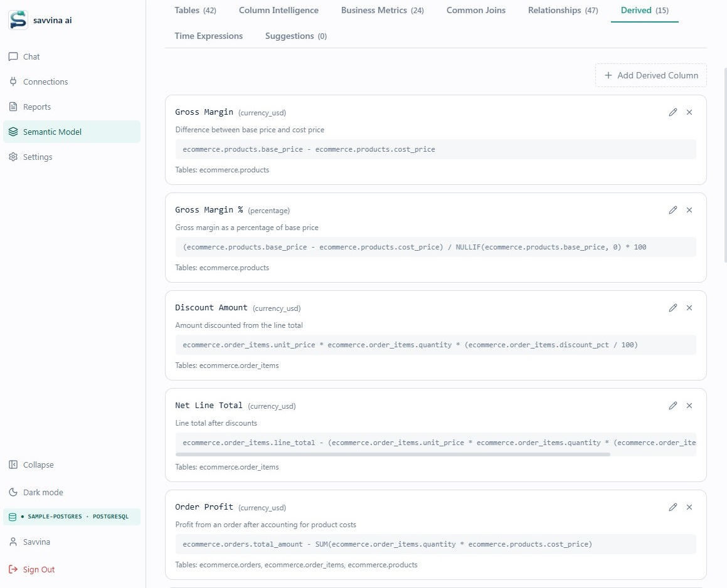Screen dimensions: 727x588
Task: Open the Connections page
Action: click(72, 81)
